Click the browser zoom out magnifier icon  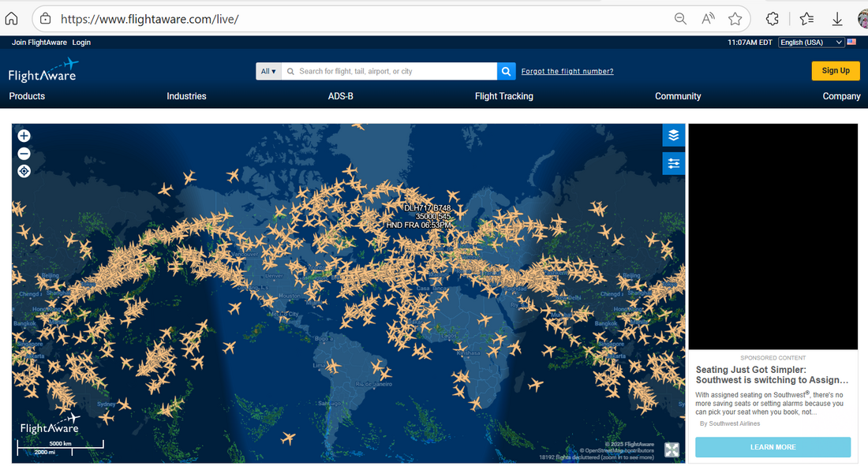(680, 19)
